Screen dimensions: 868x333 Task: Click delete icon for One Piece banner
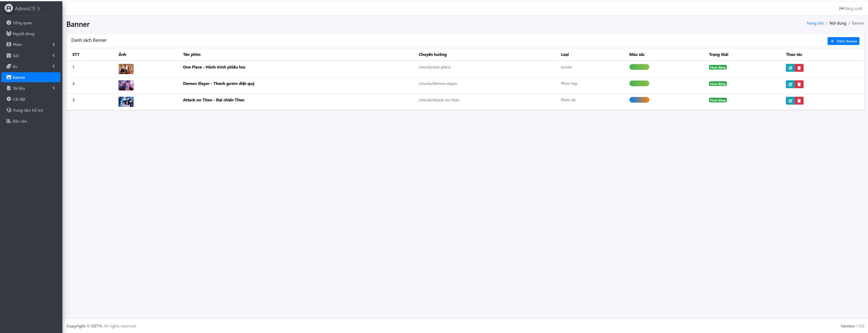coord(799,68)
